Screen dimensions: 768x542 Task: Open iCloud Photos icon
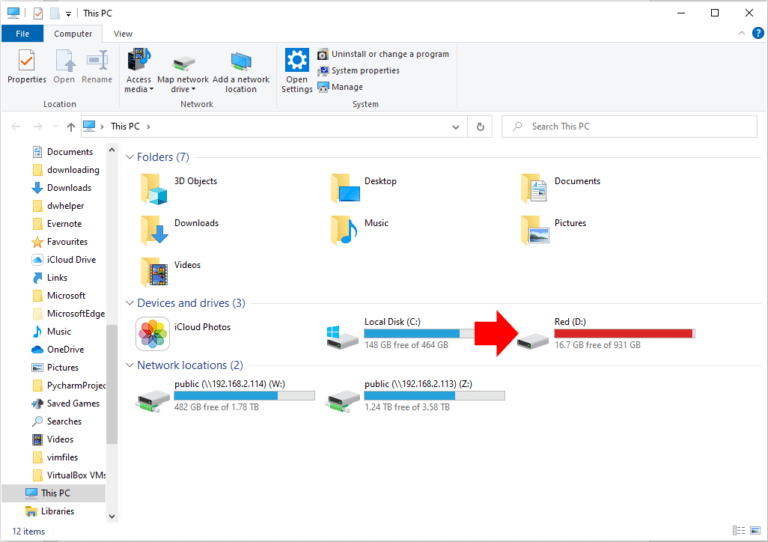coord(152,334)
